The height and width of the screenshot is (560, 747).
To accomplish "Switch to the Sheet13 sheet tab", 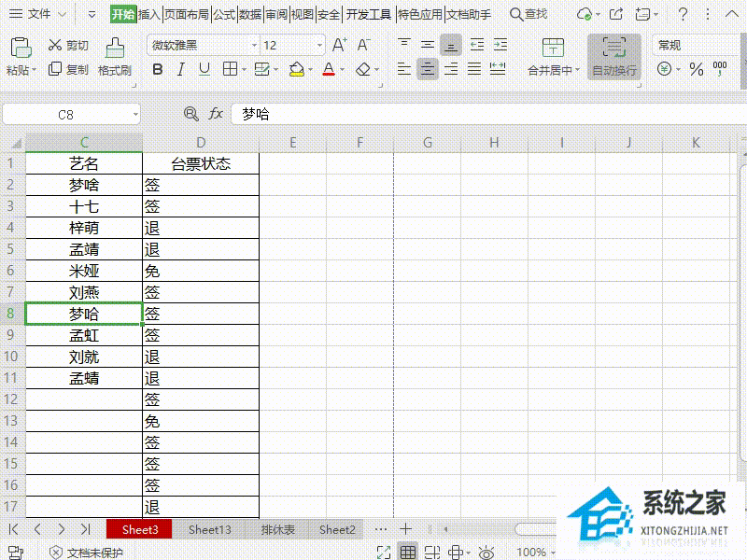I will [209, 529].
